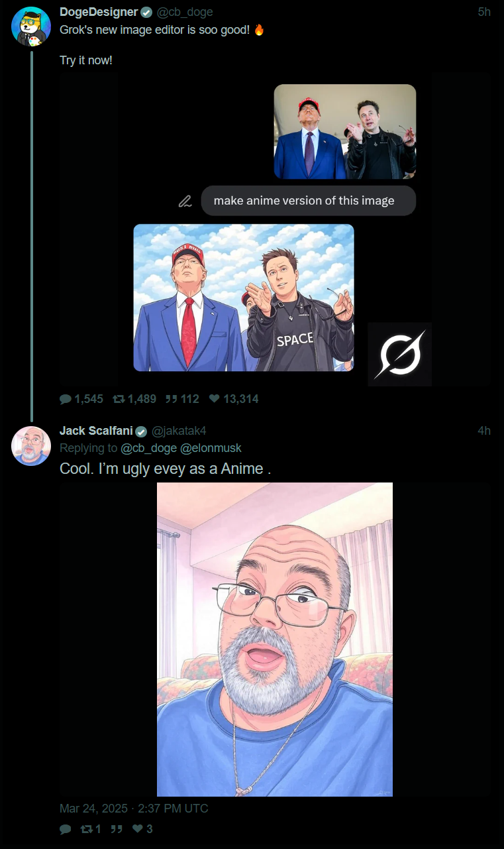Open DogeDesigner's profile avatar

[x=31, y=27]
